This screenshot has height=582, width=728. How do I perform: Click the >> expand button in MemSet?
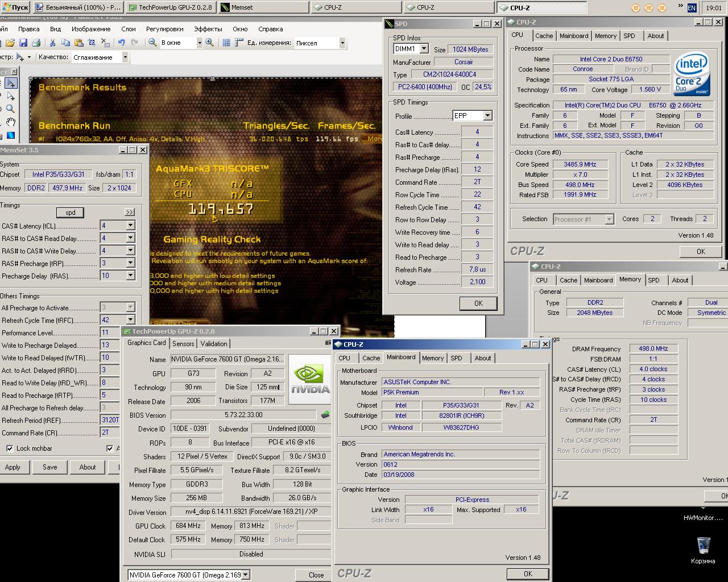point(130,213)
